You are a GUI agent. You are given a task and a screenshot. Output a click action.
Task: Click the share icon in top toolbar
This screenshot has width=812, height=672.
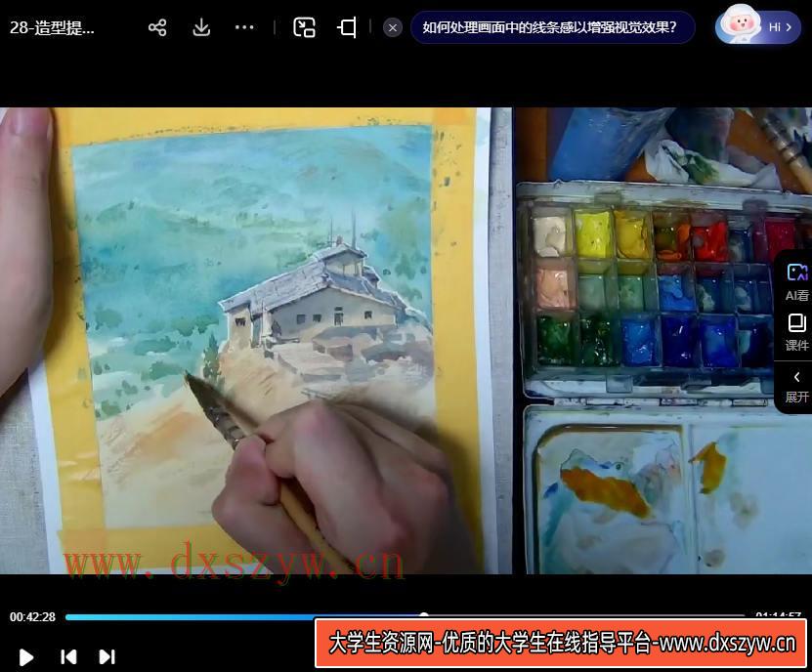click(x=157, y=27)
